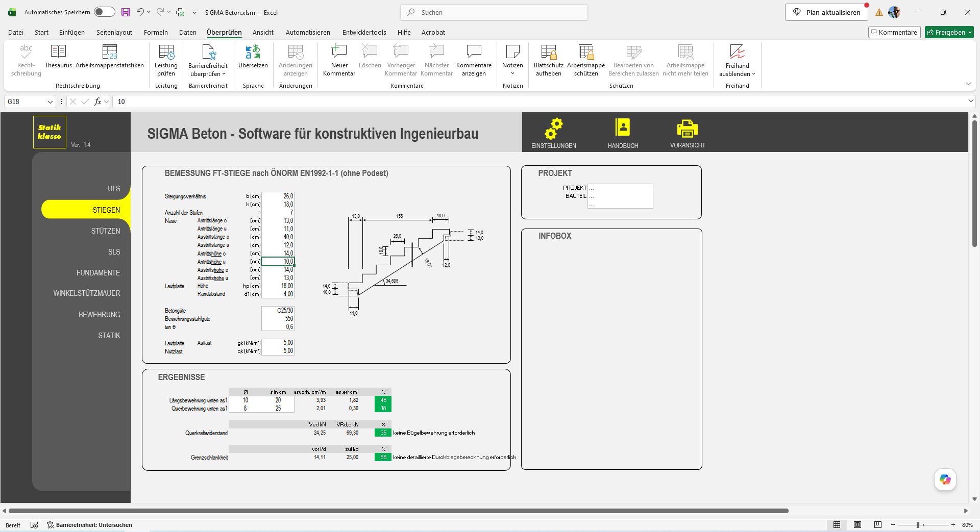
Task: Click the insert function fx icon
Action: pos(97,102)
